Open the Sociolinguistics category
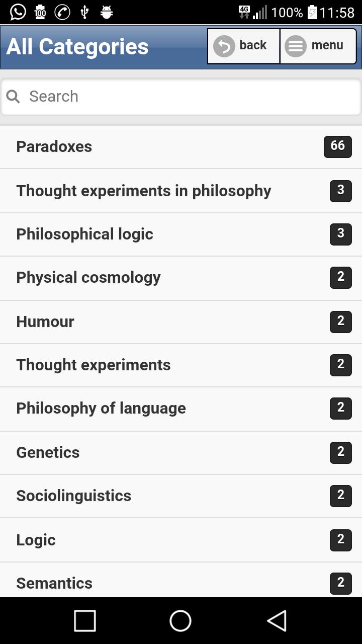Screen dimensions: 362x644 (x=181, y=496)
